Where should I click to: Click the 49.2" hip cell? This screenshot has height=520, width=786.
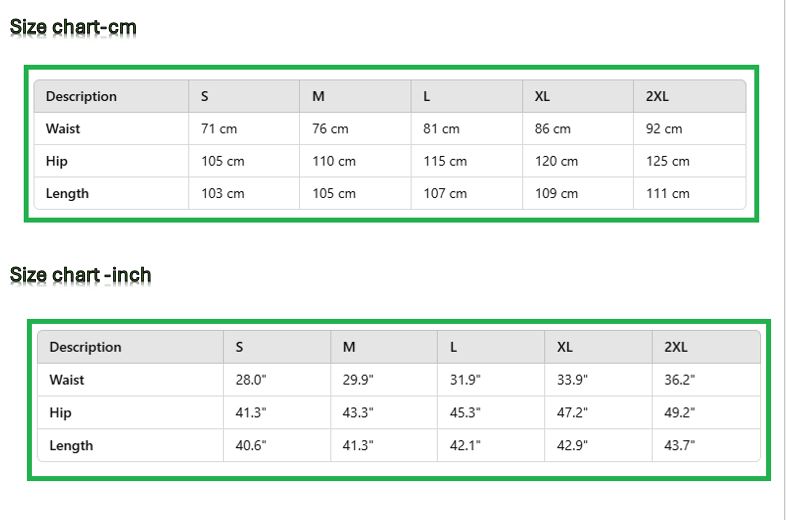pyautogui.click(x=680, y=413)
